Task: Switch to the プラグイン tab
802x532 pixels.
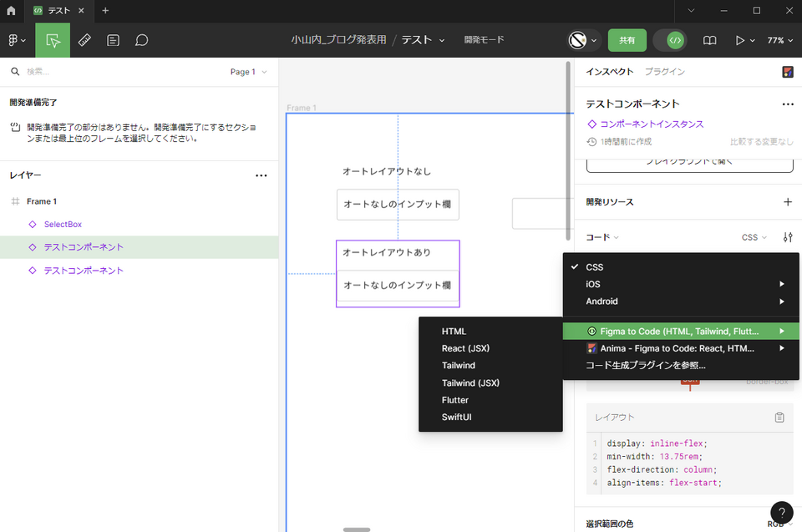Action: tap(664, 72)
